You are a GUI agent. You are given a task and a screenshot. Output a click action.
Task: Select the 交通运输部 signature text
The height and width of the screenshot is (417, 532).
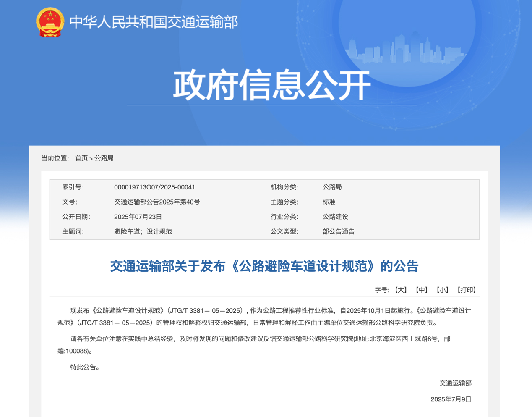point(456,383)
